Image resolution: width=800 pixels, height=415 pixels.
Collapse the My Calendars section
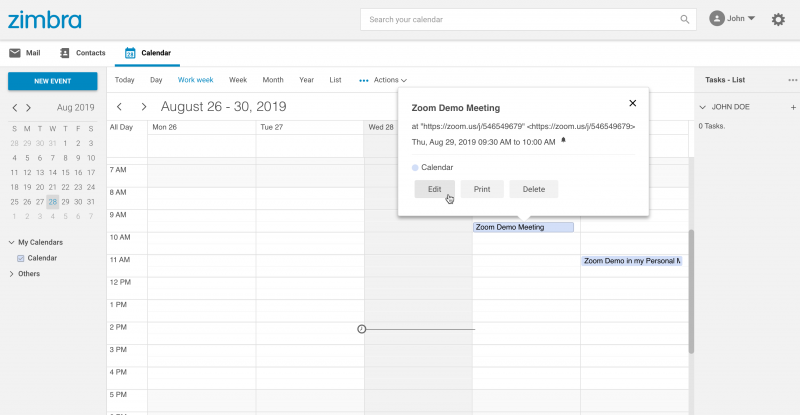(11, 242)
